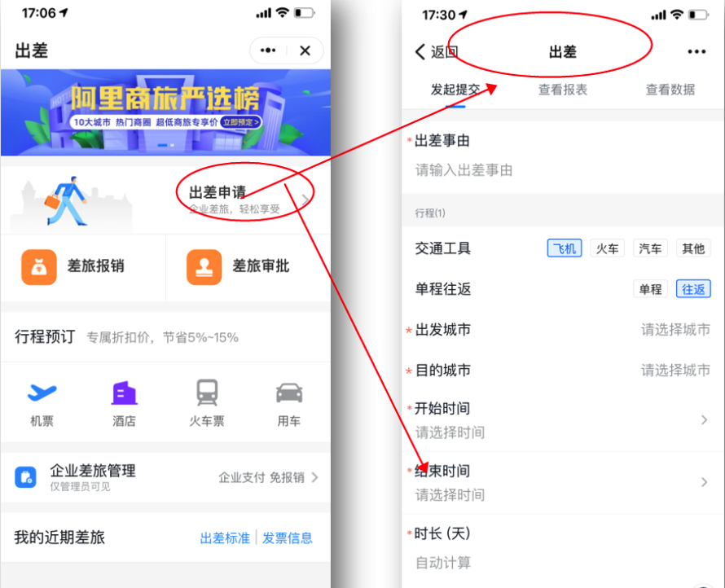Tap the 单程往返 label
The height and width of the screenshot is (588, 725).
(x=442, y=289)
